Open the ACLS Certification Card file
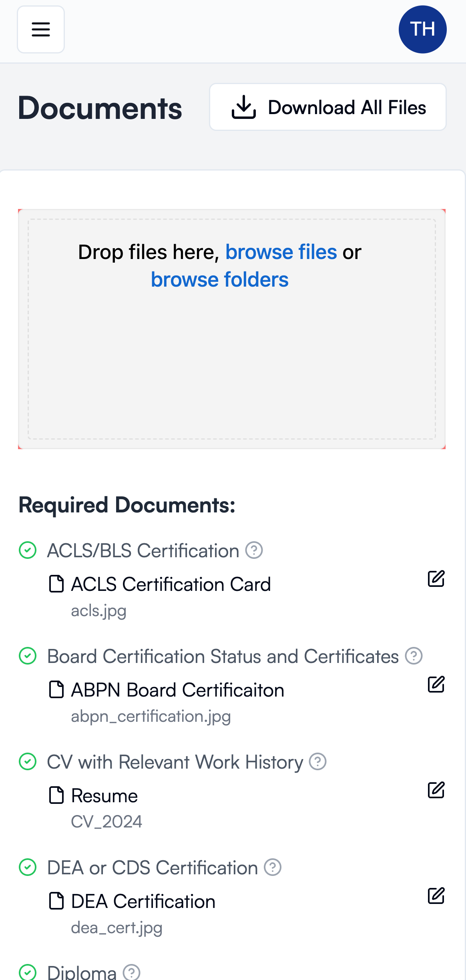 coord(171,584)
